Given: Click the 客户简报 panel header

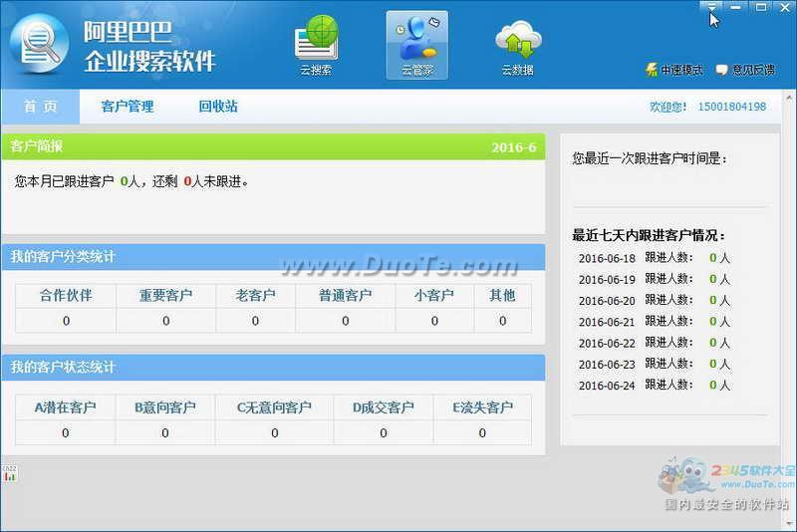Looking at the screenshot, I should (37, 146).
